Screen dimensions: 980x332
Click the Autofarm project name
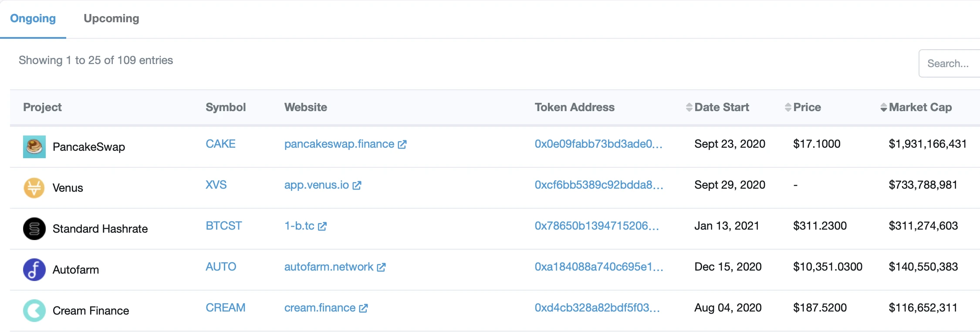[76, 270]
